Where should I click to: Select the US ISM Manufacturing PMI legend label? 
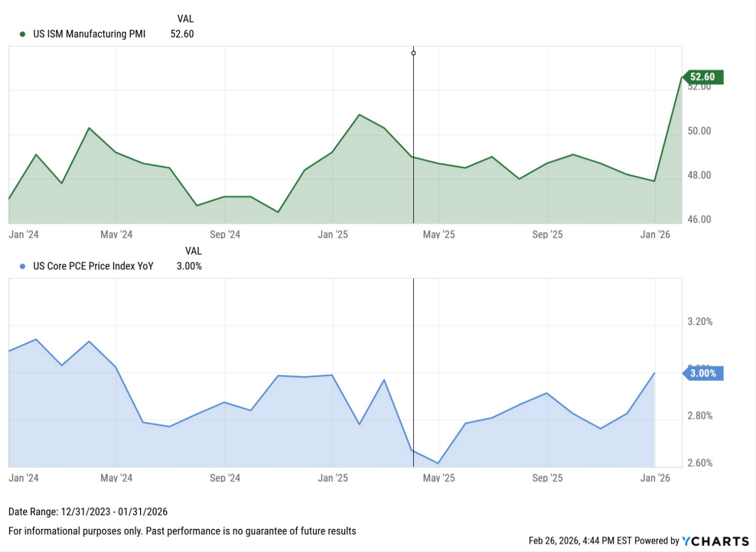coord(89,34)
